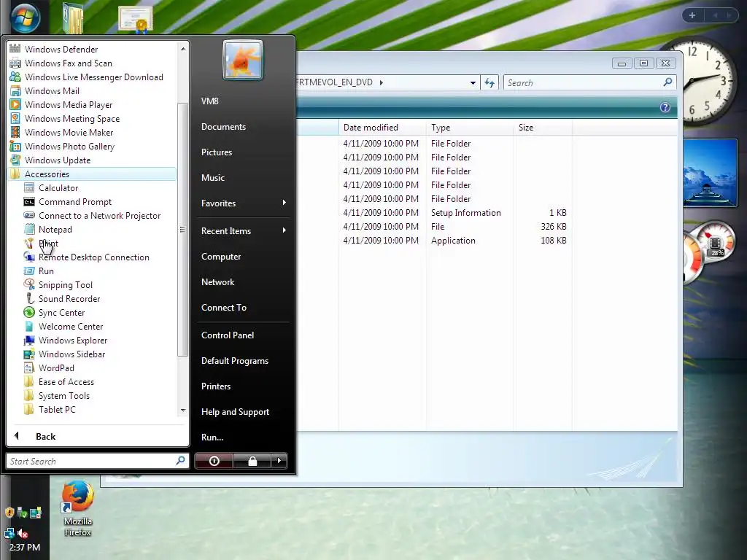This screenshot has width=747, height=560.
Task: Expand breadcrumb arrow after FRTMEVOL_EN_DVD
Action: (x=381, y=82)
